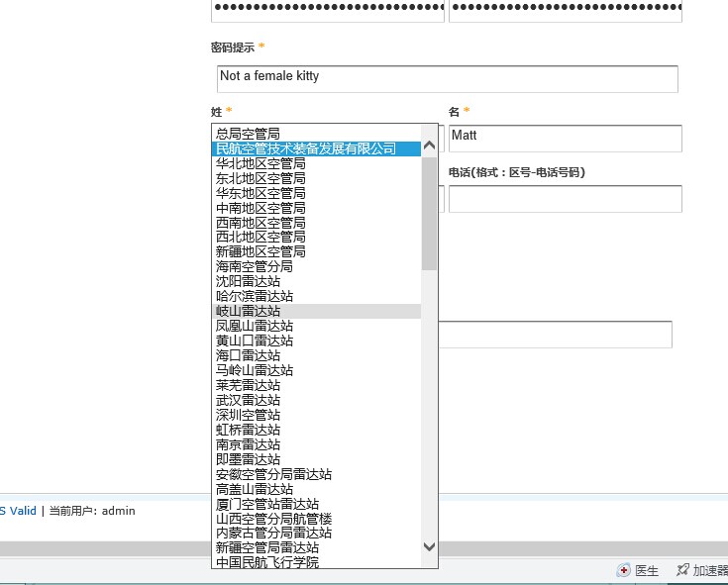
Task: Select 内蒙古管分局雷达站 option
Action: click(x=316, y=534)
